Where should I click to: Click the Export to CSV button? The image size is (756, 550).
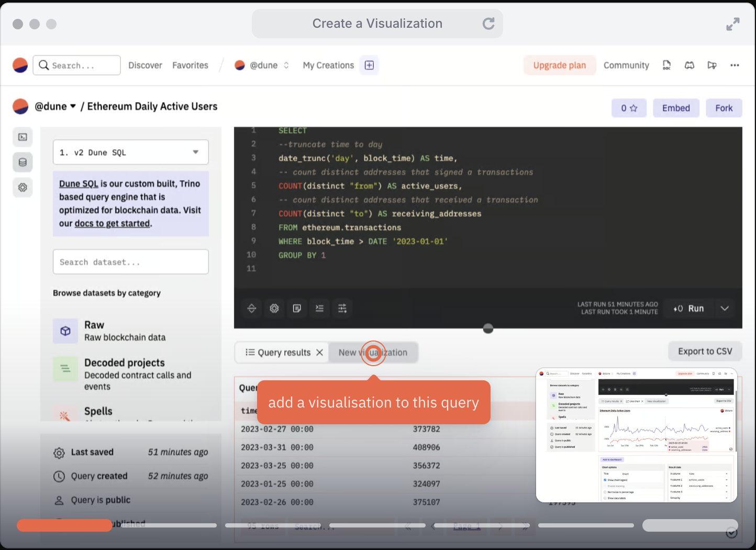click(705, 351)
